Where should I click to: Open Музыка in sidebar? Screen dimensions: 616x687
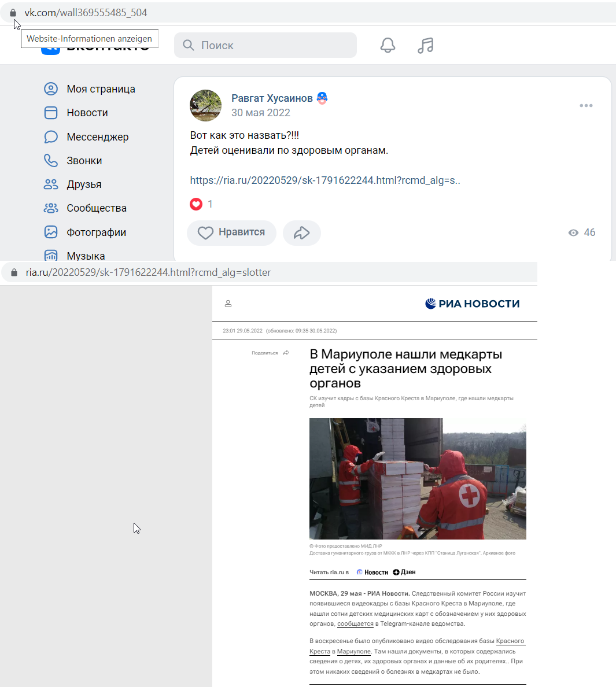coord(86,256)
